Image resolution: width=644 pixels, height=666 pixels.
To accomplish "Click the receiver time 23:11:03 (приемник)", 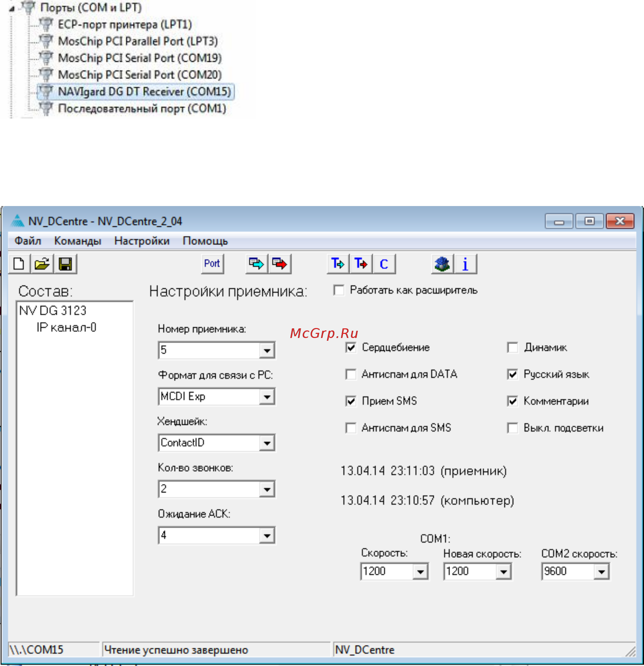I will 424,471.
